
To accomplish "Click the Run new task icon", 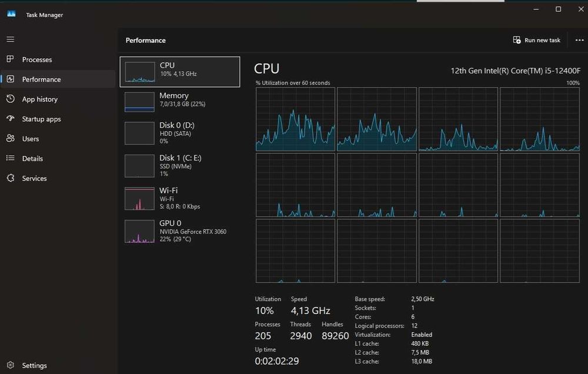I will [517, 40].
